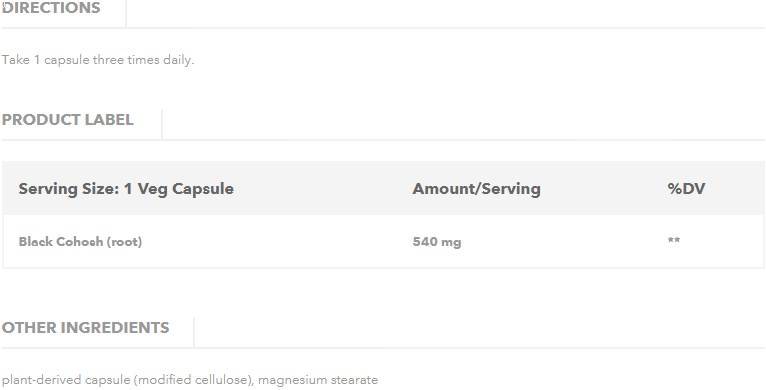
Task: Click the 'Take 1 capsule three times daily' text
Action: pyautogui.click(x=98, y=60)
